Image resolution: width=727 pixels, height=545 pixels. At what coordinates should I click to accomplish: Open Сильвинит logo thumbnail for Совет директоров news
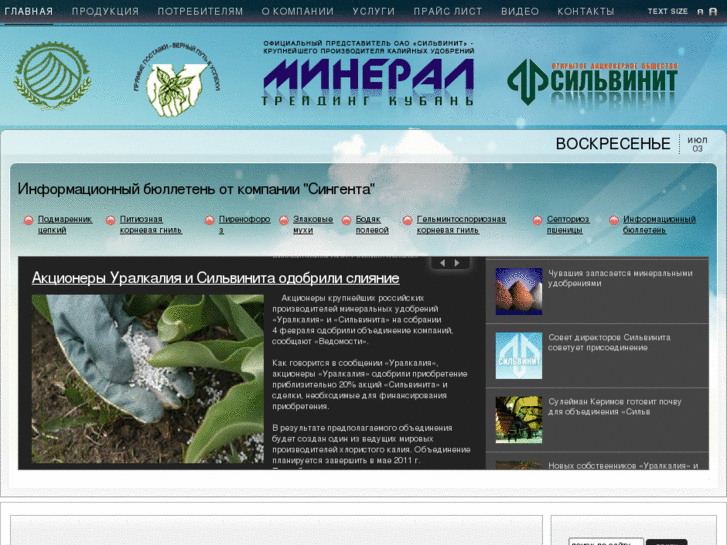point(518,355)
